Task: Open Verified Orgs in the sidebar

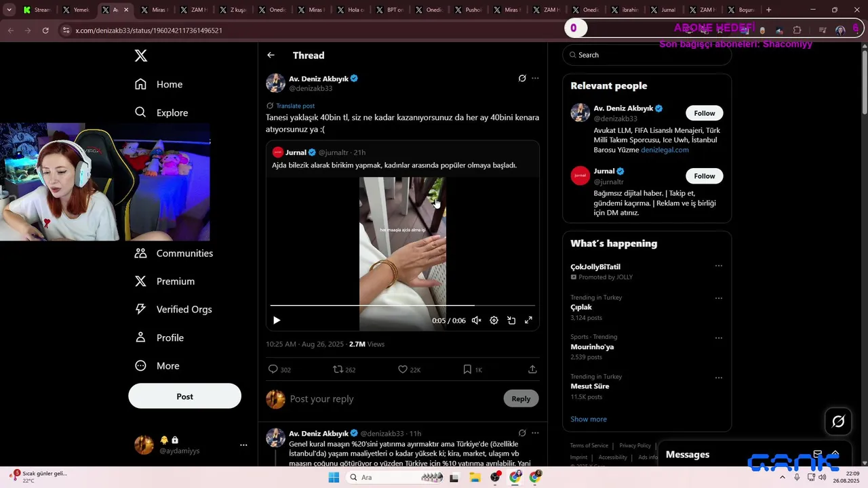Action: point(174,309)
